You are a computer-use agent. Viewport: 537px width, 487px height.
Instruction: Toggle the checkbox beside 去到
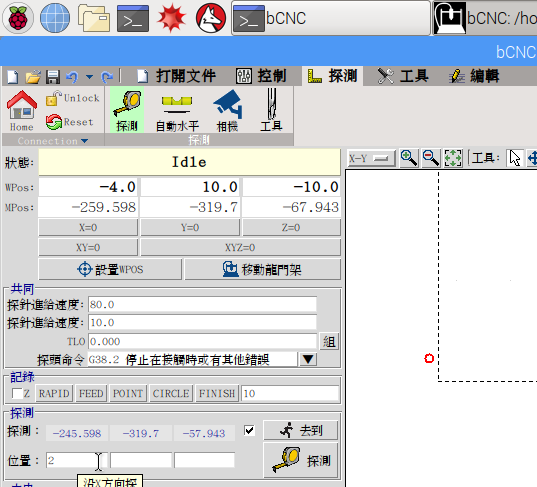[249, 430]
